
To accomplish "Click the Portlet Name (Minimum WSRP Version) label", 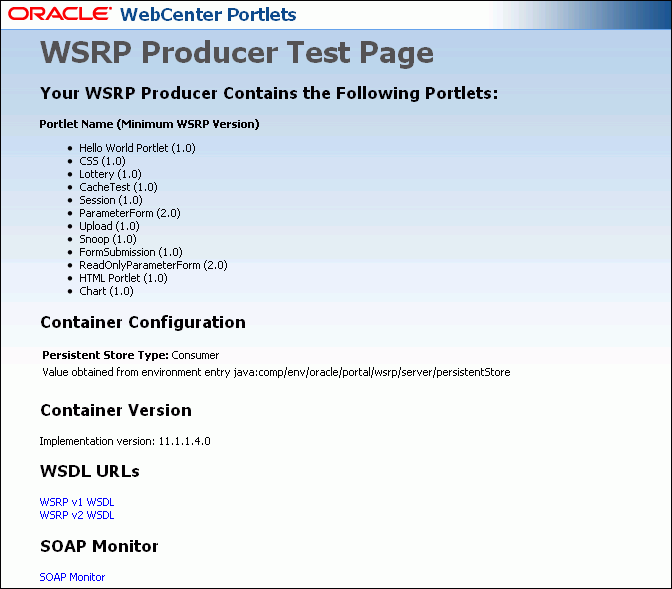I will click(x=149, y=124).
